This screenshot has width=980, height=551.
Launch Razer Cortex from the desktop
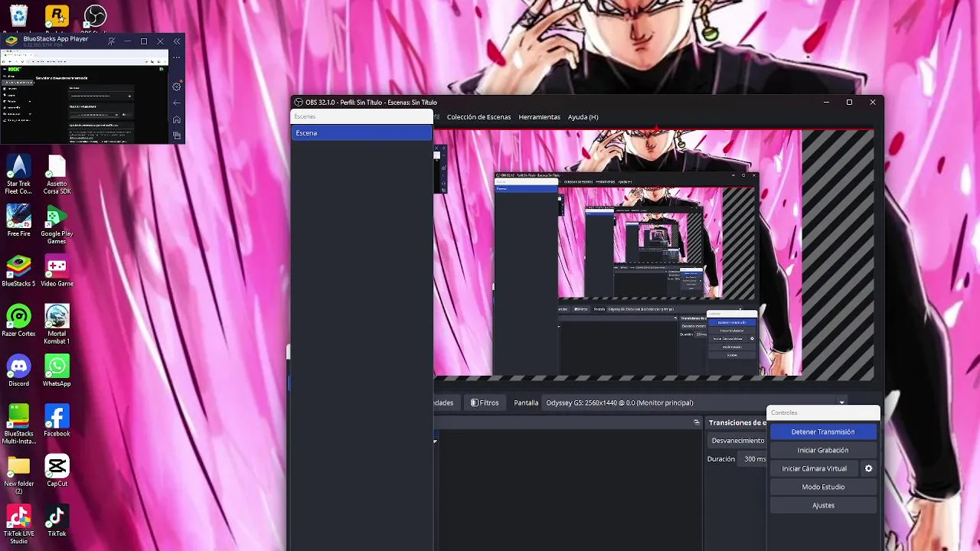click(18, 321)
